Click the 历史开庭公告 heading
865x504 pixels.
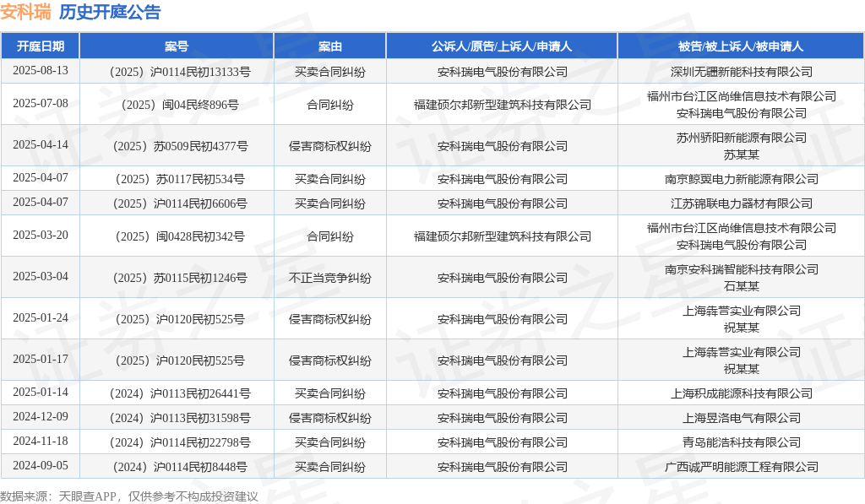[x=110, y=12]
